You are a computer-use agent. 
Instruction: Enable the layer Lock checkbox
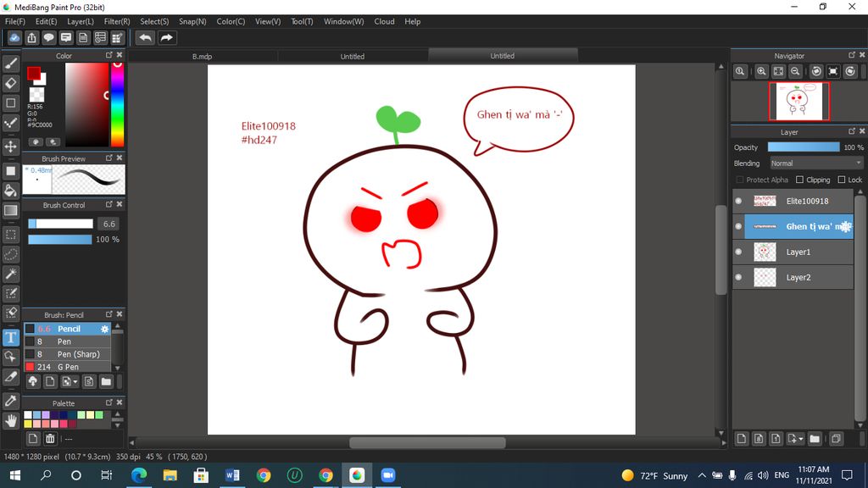pyautogui.click(x=841, y=180)
